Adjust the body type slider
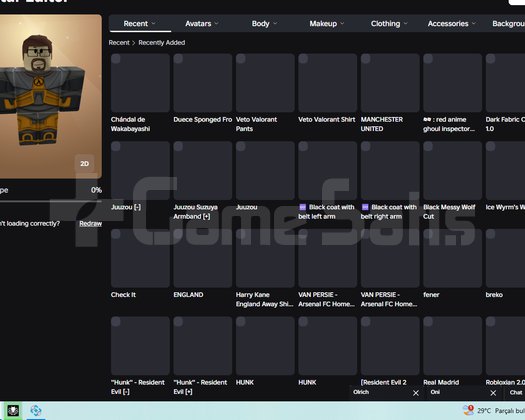 [50, 201]
